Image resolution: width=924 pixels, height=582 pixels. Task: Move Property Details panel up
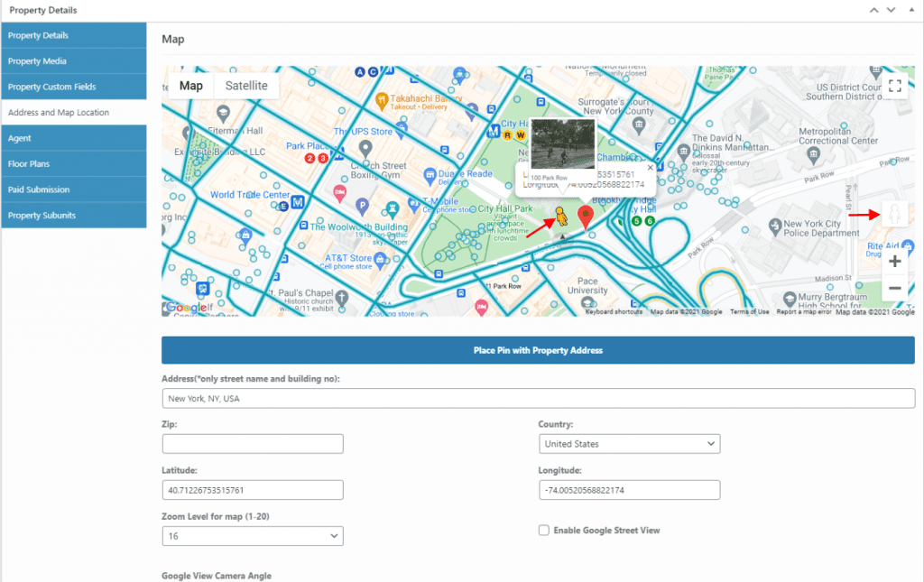(873, 10)
